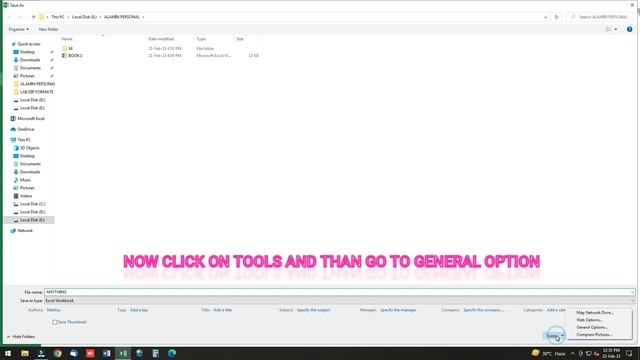
Task: Collapse the pane with Hide Folders
Action: click(x=21, y=337)
